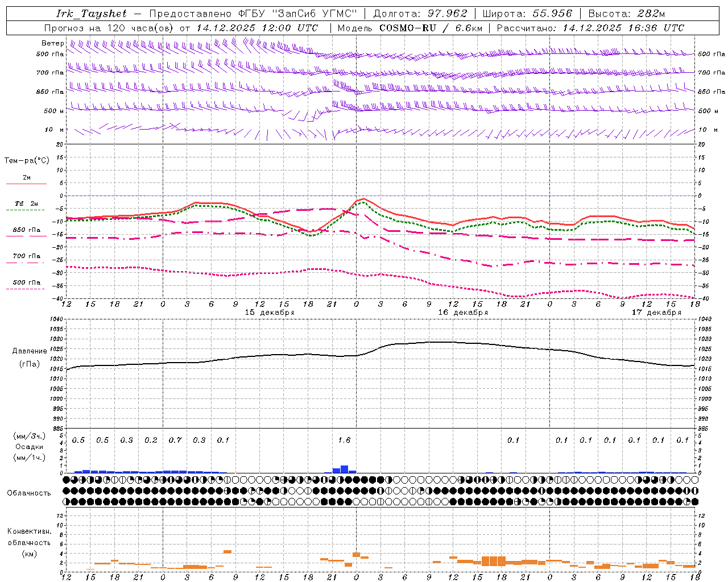This screenshot has width=728, height=582.
Task: Click the 15 декабря date label
Action: pos(269,313)
